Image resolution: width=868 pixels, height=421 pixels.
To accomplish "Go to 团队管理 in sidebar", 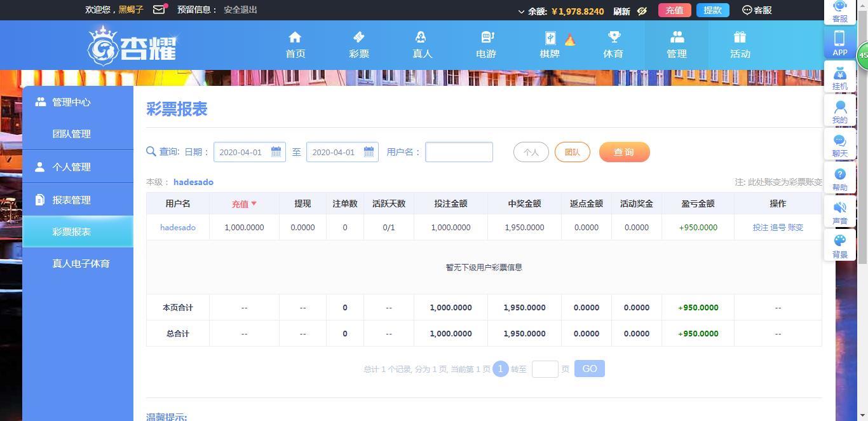I will (71, 134).
